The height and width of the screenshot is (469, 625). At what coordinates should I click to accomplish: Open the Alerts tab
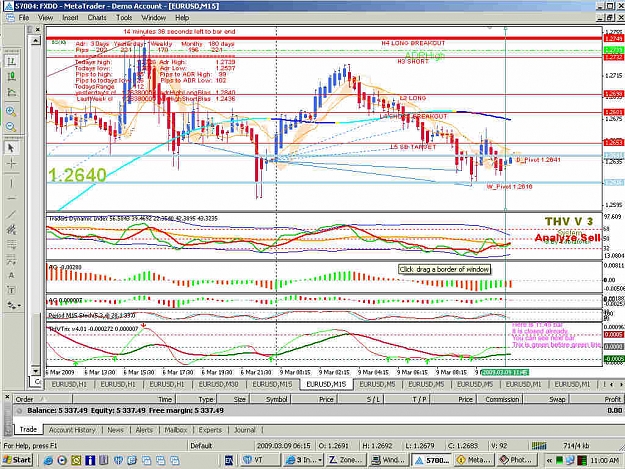pyautogui.click(x=144, y=430)
